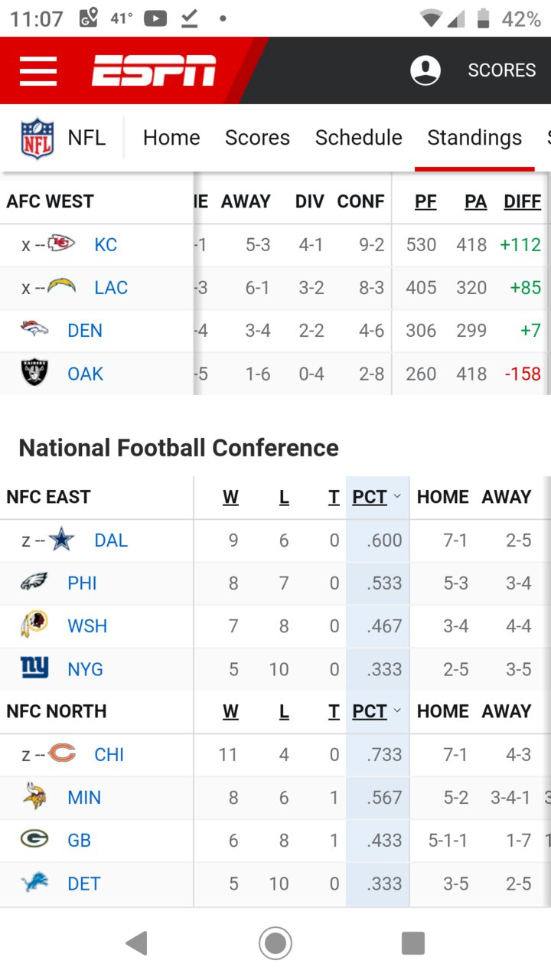Tap the Android back navigation button
Viewport: 551px width, 980px height.
coord(136,943)
